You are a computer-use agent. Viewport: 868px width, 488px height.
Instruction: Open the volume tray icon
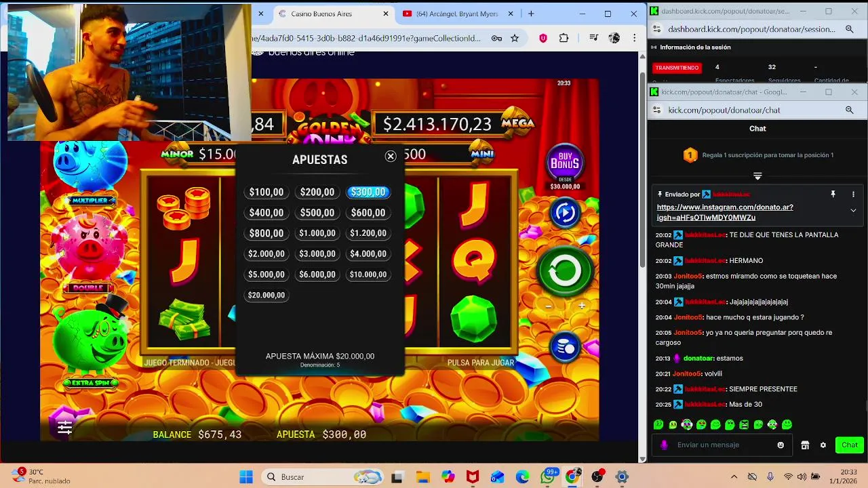(802, 477)
